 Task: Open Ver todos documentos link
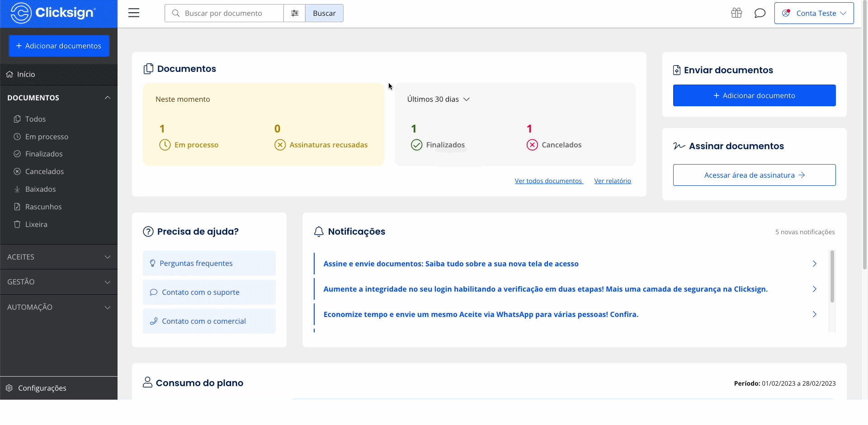coord(549,181)
